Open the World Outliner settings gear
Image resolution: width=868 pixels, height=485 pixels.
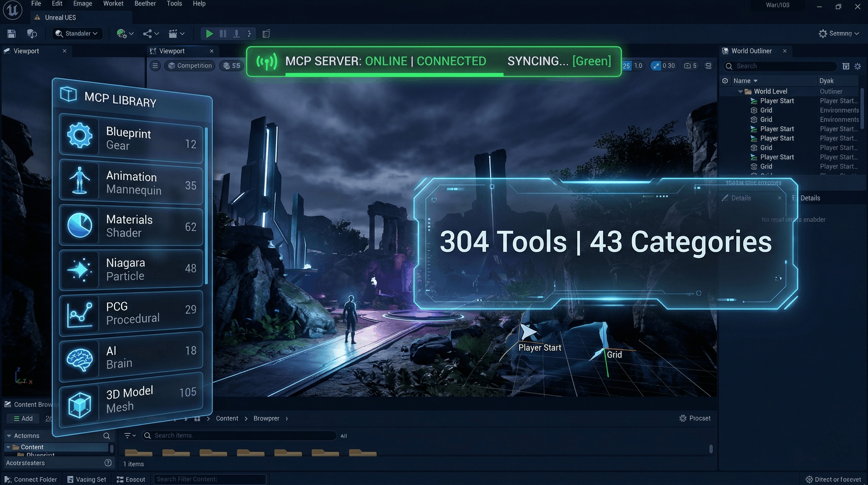tap(858, 66)
